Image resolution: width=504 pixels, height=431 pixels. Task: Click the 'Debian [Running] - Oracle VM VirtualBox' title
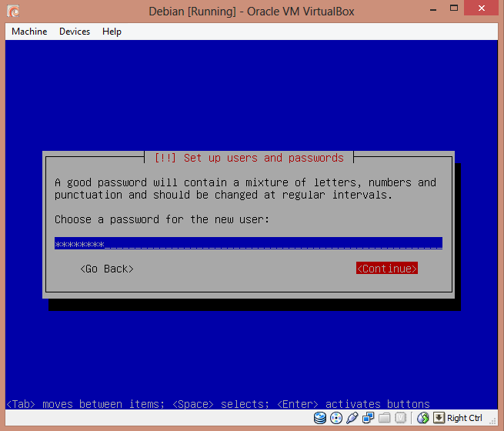[x=252, y=12]
